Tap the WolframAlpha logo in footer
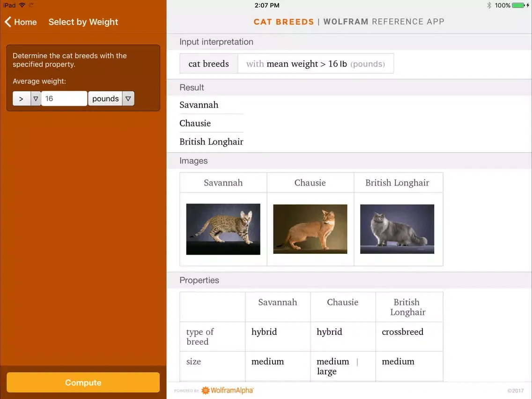This screenshot has width=532, height=399. click(x=227, y=391)
